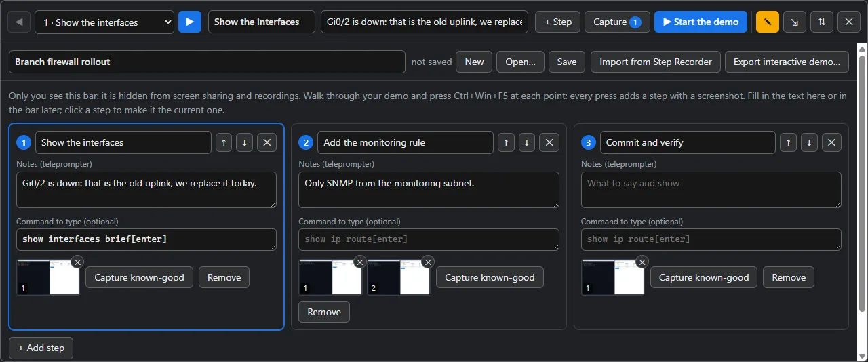Screen dimensions: 868x362
Task: Click the + Add step button
Action: click(41, 348)
